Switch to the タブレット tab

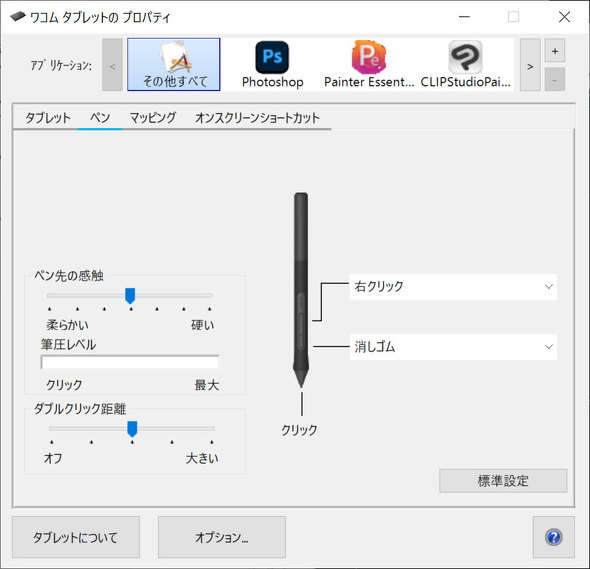point(48,118)
